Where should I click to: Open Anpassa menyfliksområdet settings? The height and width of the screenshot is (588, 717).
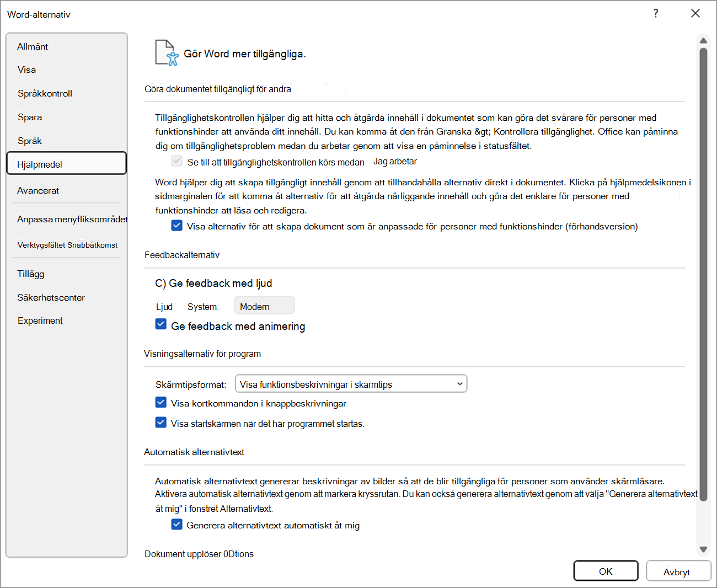click(72, 219)
